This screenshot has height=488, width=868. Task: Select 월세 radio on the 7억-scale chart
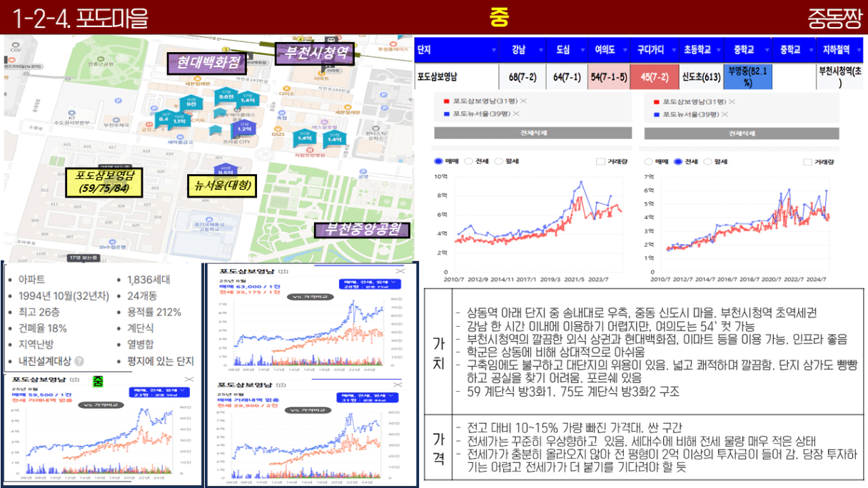click(708, 162)
